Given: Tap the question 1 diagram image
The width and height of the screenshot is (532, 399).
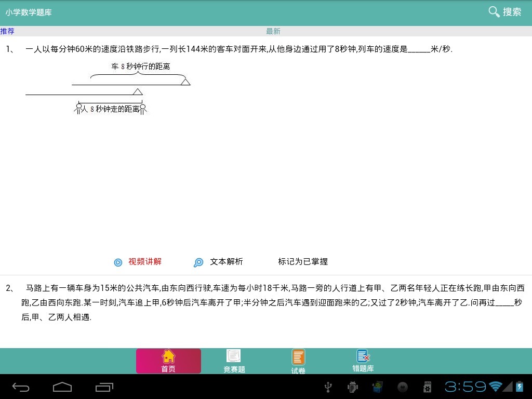Looking at the screenshot, I should (108, 87).
